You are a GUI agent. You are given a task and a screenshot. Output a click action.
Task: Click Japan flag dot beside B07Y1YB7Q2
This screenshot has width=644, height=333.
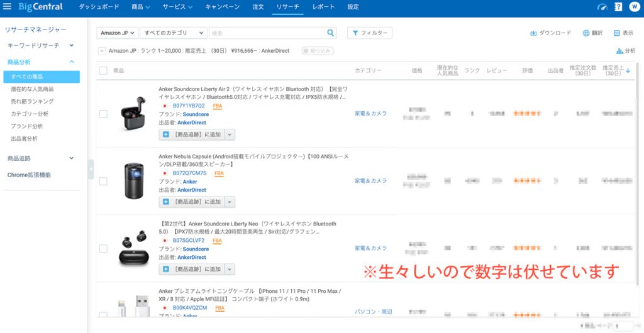165,106
